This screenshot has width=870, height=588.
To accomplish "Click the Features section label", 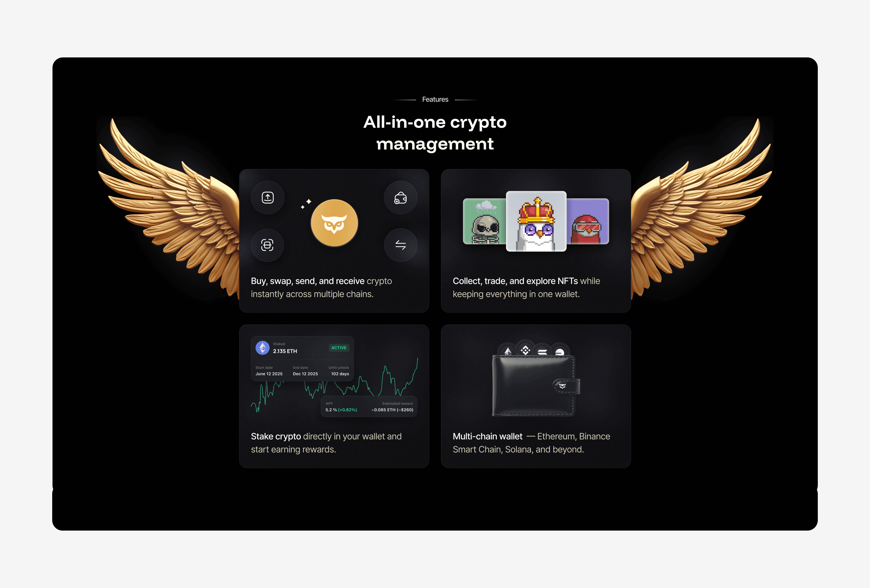I will click(435, 99).
